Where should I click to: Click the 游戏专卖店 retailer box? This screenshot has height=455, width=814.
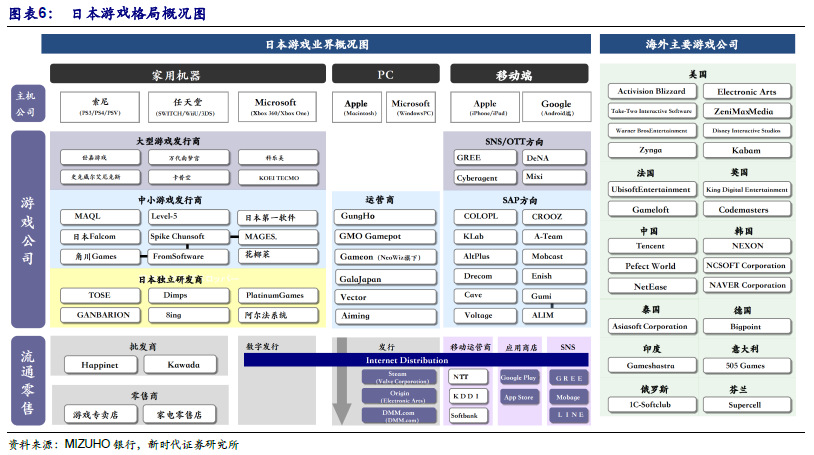click(101, 414)
